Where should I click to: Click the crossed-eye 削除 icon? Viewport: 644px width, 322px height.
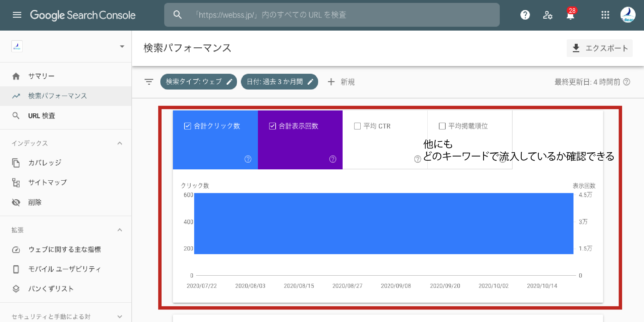click(16, 202)
